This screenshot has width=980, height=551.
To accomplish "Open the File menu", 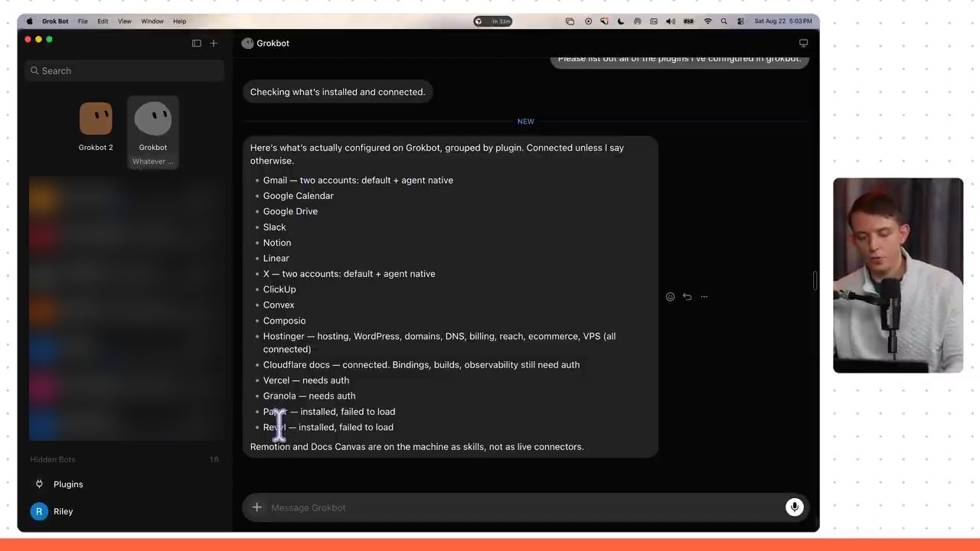I will click(x=83, y=21).
